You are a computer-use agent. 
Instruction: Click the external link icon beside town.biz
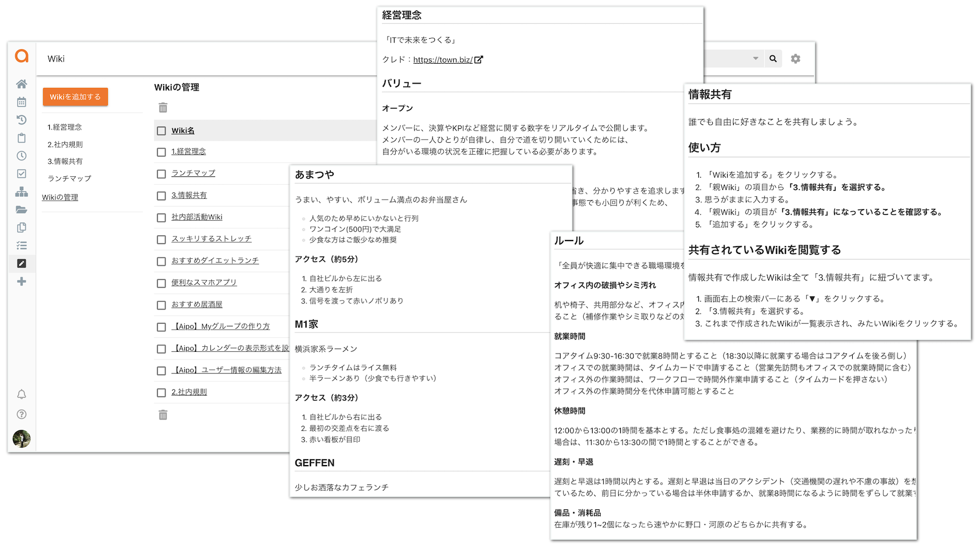pos(479,60)
